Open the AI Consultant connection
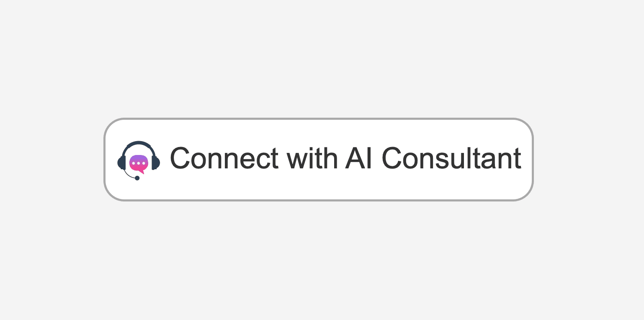The image size is (644, 320). 318,160
